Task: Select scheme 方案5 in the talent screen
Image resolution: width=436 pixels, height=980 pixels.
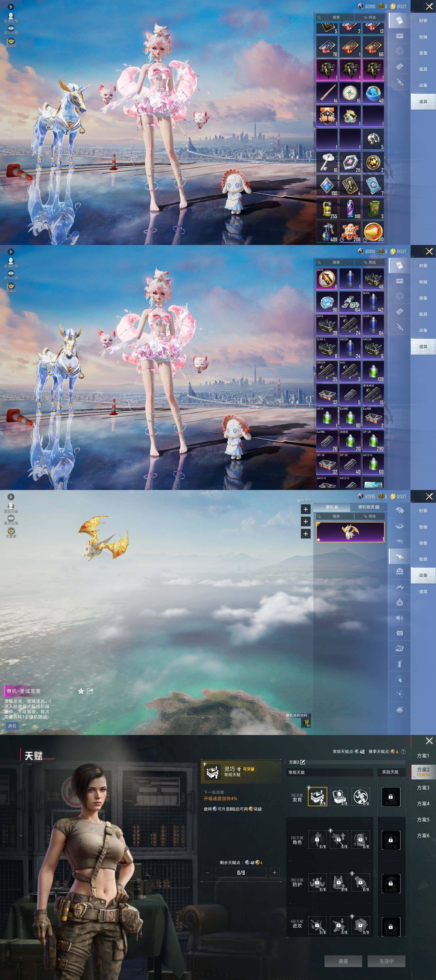Action: point(423,819)
